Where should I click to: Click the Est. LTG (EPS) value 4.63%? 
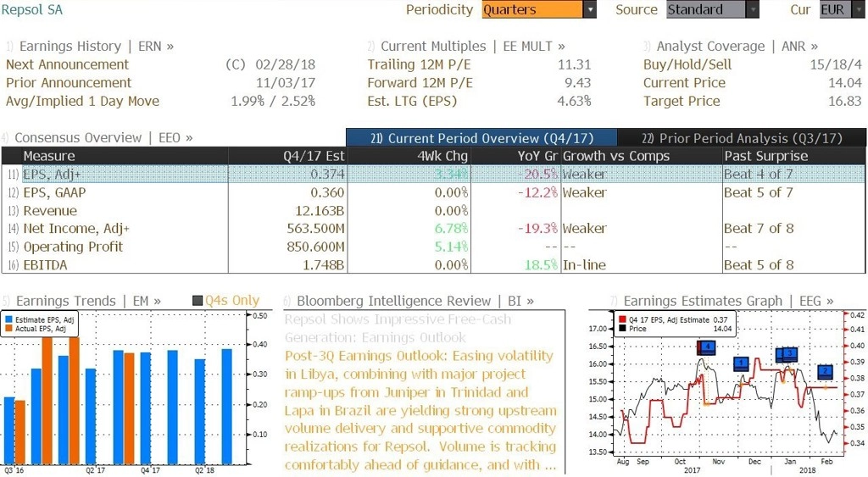pyautogui.click(x=574, y=102)
